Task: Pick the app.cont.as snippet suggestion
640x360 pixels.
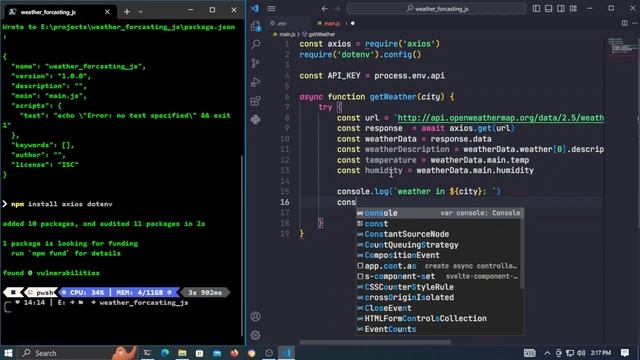Action: coord(440,266)
